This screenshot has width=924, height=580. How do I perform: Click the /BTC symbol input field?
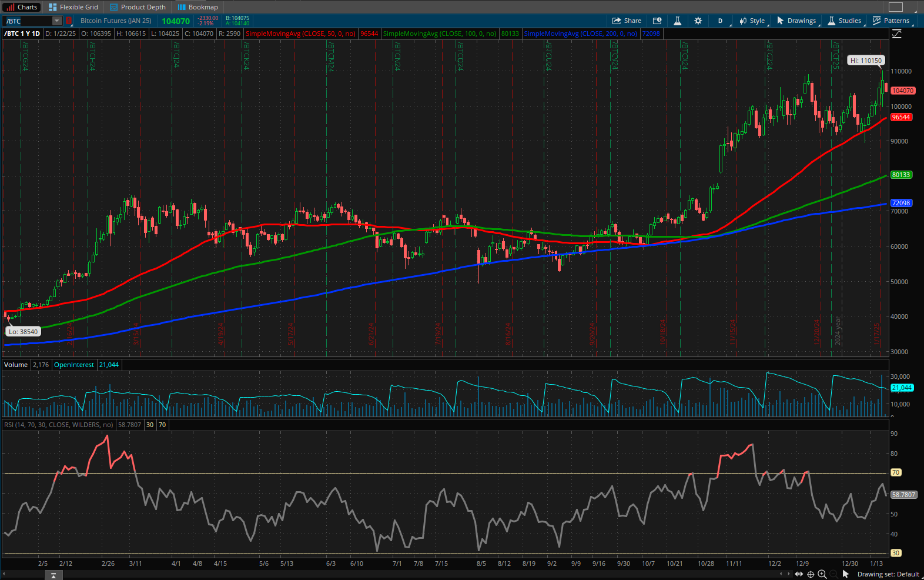click(28, 21)
